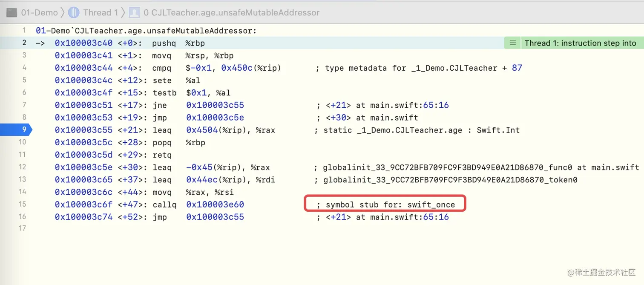Click the sete %al instruction
644x285 pixels.
click(176, 80)
